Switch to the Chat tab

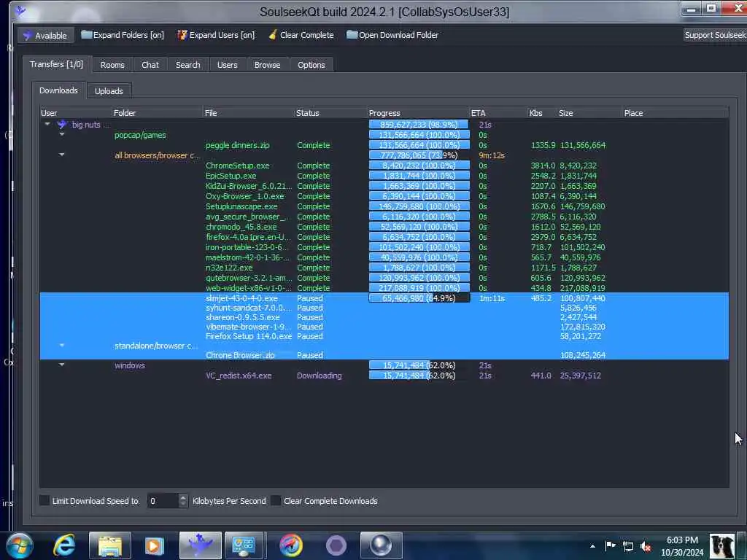(x=150, y=65)
